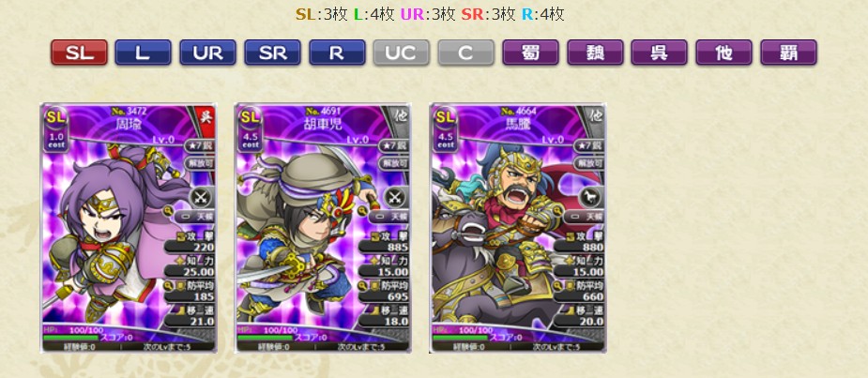The height and width of the screenshot is (378, 868).
Task: Toggle the UC rarity filter
Action: [x=401, y=53]
